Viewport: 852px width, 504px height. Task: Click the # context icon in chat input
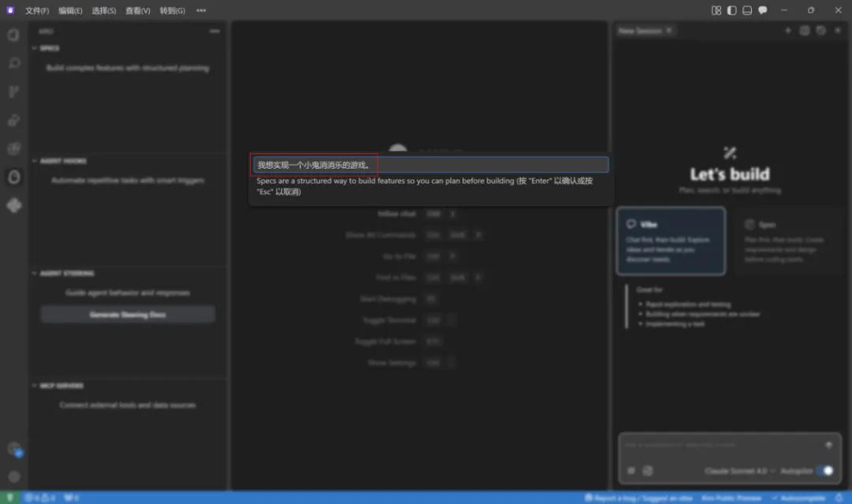(631, 471)
